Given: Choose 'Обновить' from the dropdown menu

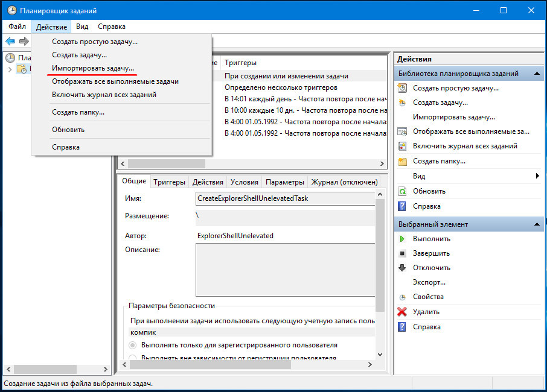Looking at the screenshot, I should pyautogui.click(x=122, y=130).
